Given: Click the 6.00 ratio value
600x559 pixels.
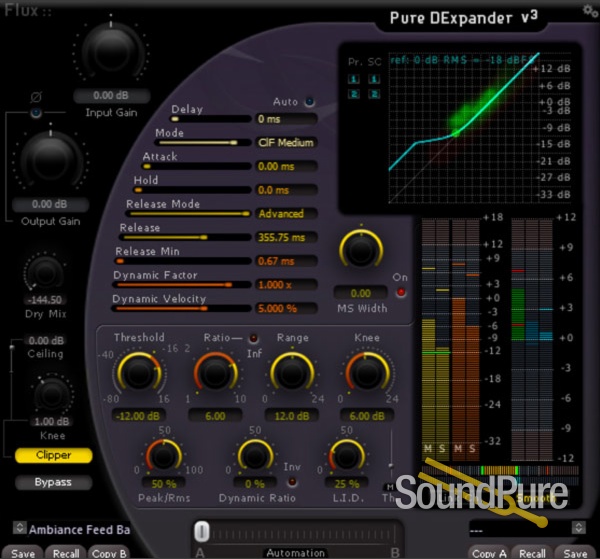Looking at the screenshot, I should point(215,416).
